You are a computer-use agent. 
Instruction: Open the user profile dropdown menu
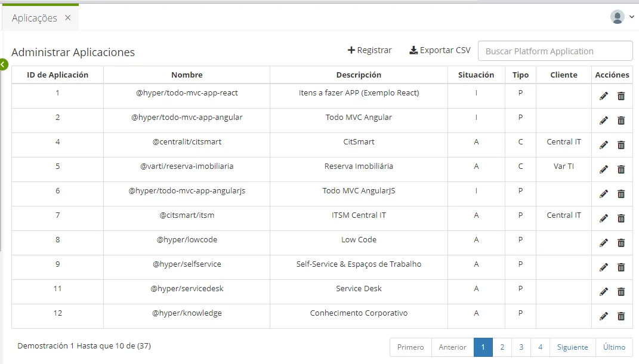coord(622,17)
